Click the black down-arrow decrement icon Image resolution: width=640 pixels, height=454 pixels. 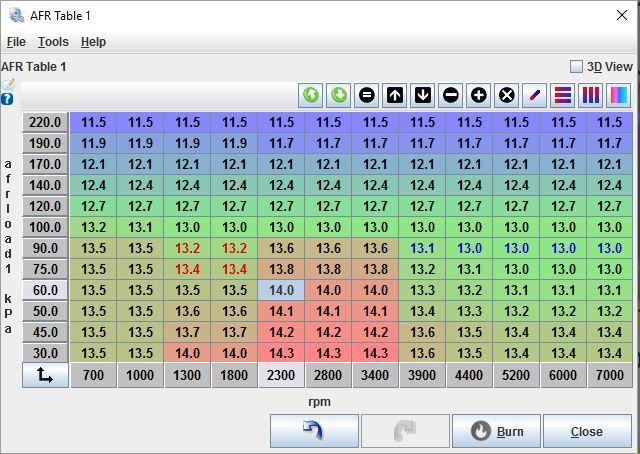coord(422,96)
